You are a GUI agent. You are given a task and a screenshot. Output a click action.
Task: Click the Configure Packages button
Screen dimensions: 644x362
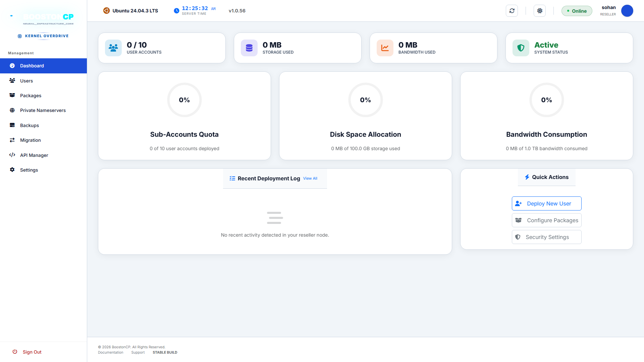(546, 220)
